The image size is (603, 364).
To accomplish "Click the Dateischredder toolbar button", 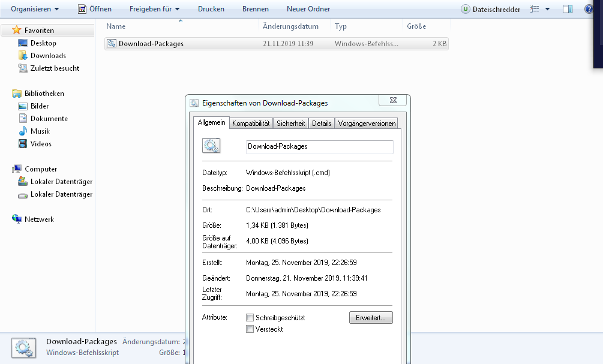I will 491,9.
